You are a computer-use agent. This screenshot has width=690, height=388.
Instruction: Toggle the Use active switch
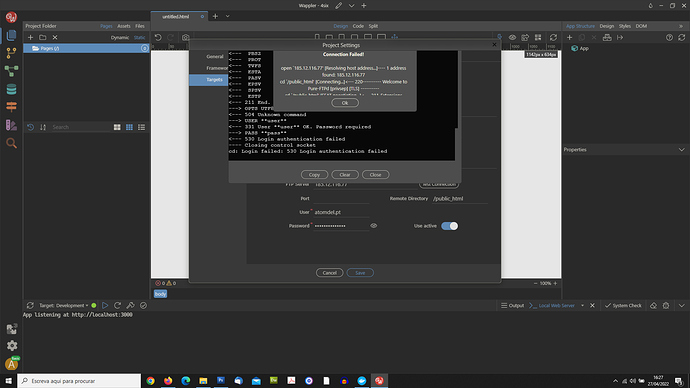(449, 226)
